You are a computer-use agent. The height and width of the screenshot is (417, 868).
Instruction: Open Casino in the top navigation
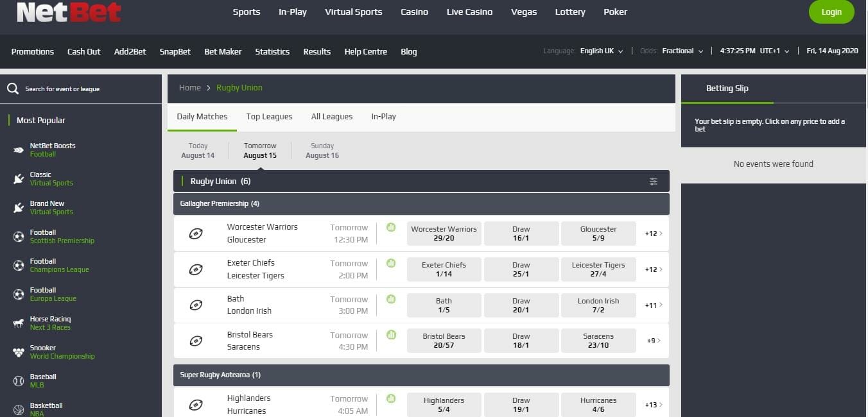point(414,12)
